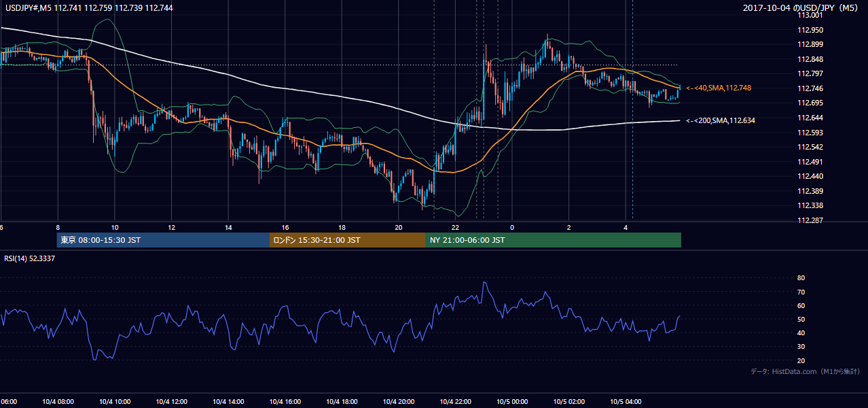Click the HistData.com data source credit
This screenshot has width=868, height=408.
[806, 371]
